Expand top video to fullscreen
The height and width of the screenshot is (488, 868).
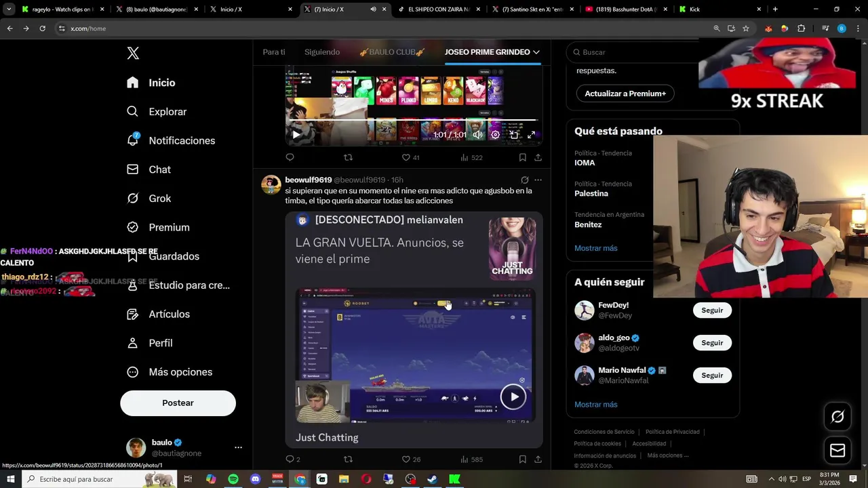(x=532, y=134)
